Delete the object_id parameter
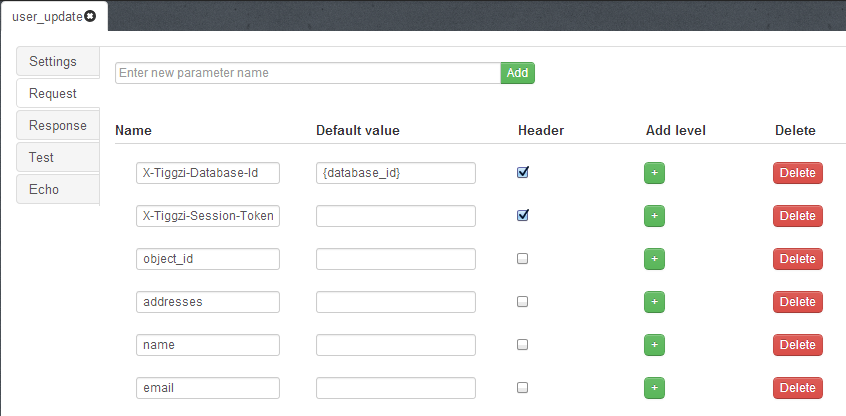The height and width of the screenshot is (416, 846). click(x=797, y=259)
